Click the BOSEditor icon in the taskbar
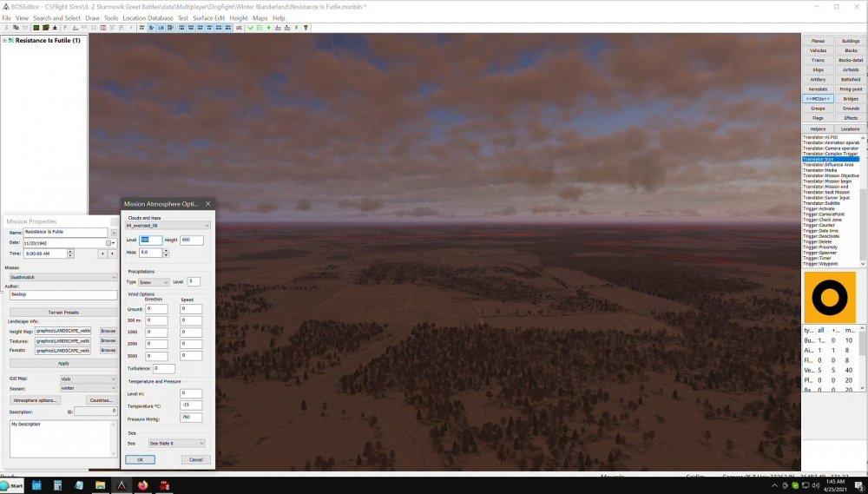 click(x=122, y=484)
